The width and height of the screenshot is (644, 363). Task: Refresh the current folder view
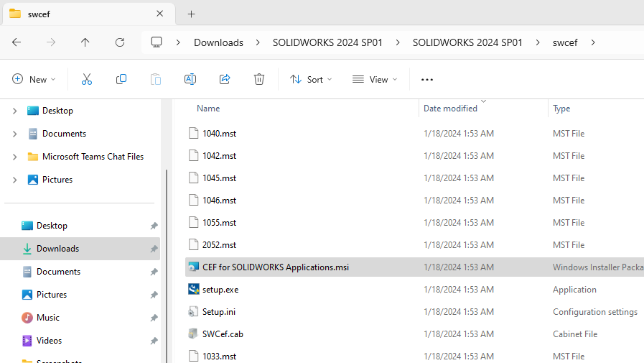(120, 42)
